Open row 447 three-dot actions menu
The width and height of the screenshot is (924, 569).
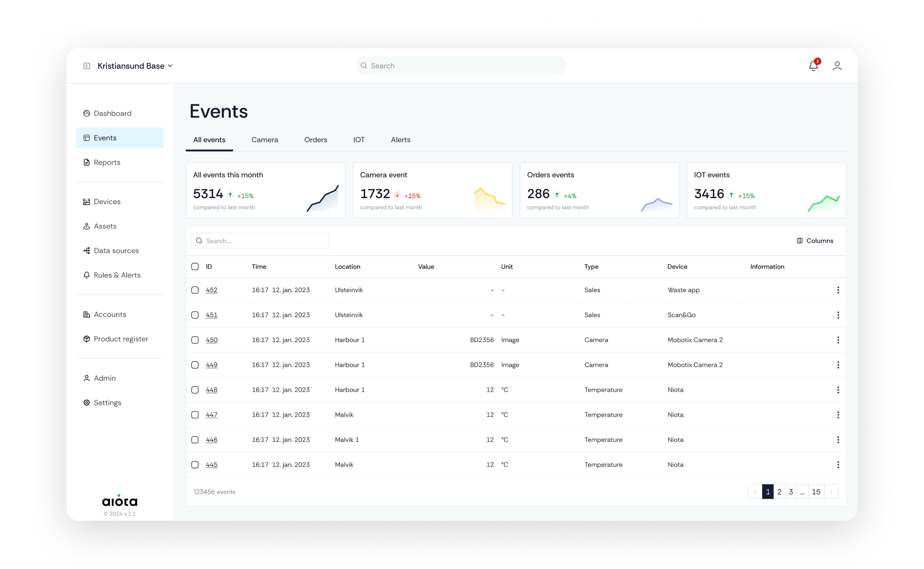(838, 415)
